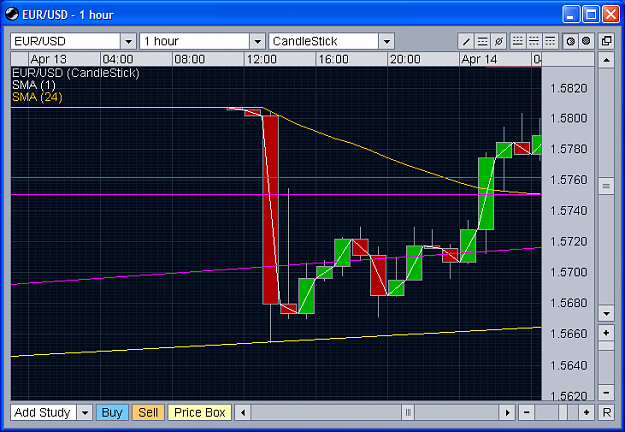Viewport: 625px width, 432px height.
Task: Toggle the fully shaded grid circle button
Action: (586, 41)
